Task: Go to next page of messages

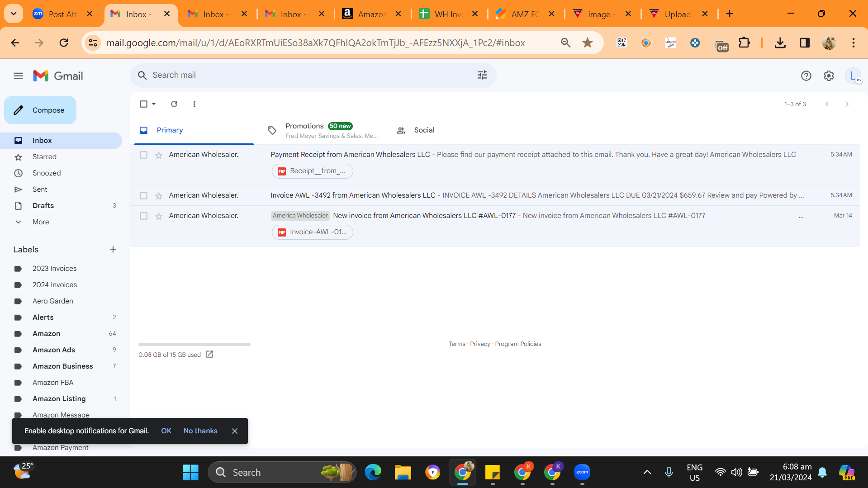Action: point(847,104)
